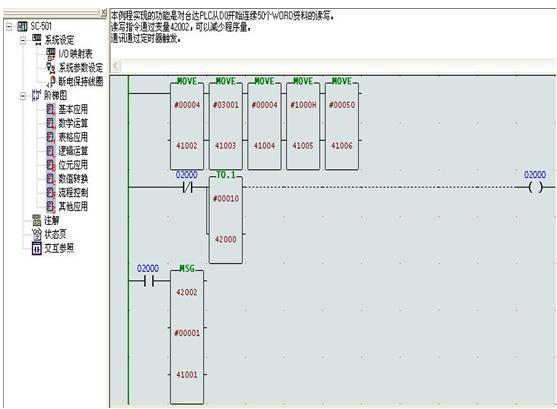Collapse the 系统设定 tree branch
The height and width of the screenshot is (409, 557).
23,40
